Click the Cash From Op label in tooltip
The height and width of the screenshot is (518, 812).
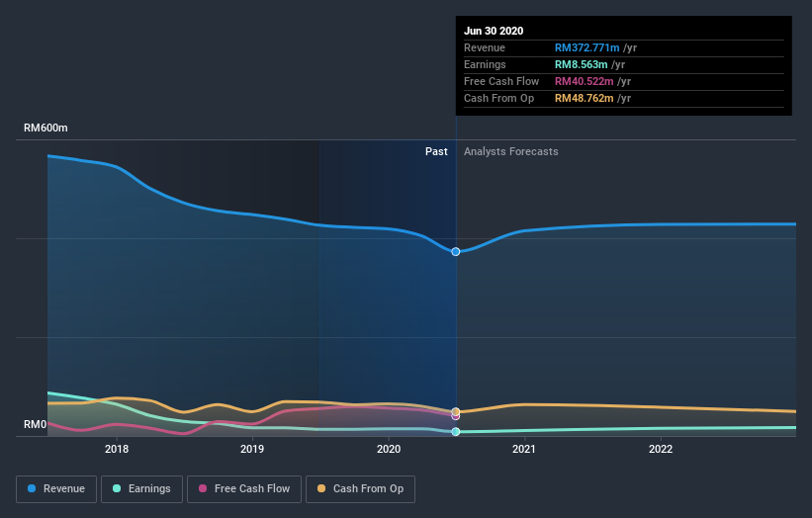click(x=498, y=98)
